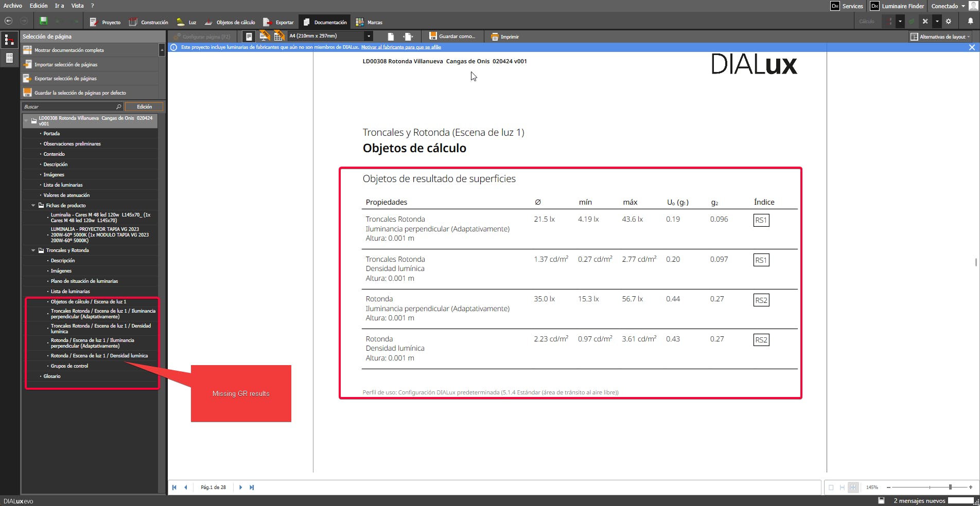This screenshot has width=980, height=506.
Task: Click the calculation settings gear icon
Action: coord(949,22)
